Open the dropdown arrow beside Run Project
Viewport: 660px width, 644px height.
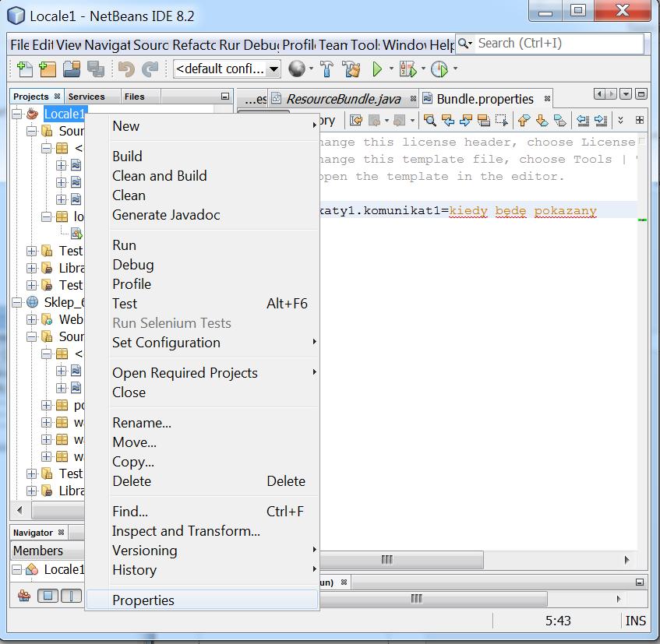click(x=391, y=69)
